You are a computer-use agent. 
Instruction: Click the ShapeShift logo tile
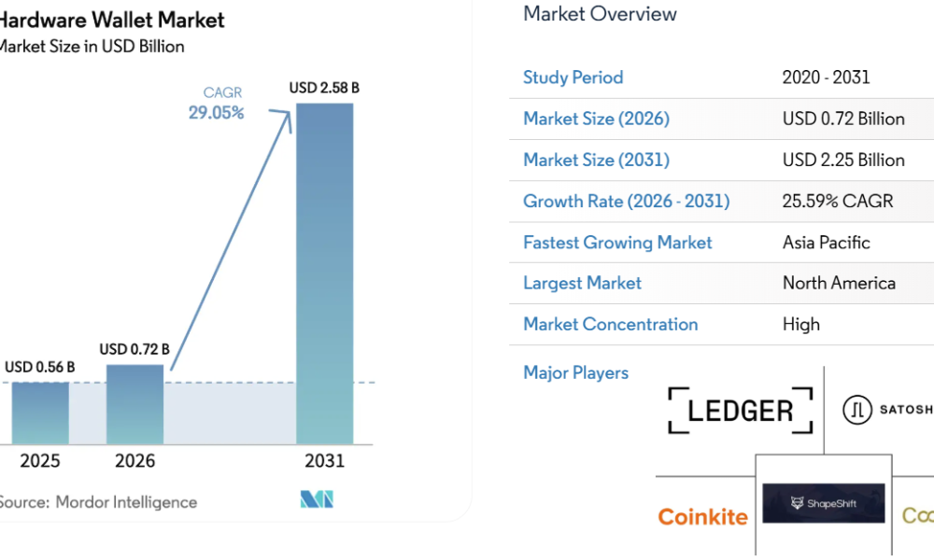[823, 503]
